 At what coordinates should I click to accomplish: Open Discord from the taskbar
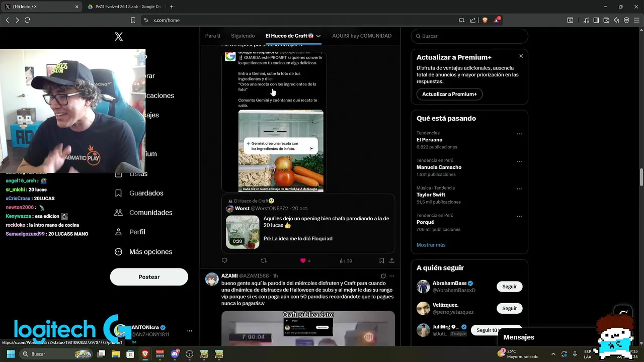175,354
